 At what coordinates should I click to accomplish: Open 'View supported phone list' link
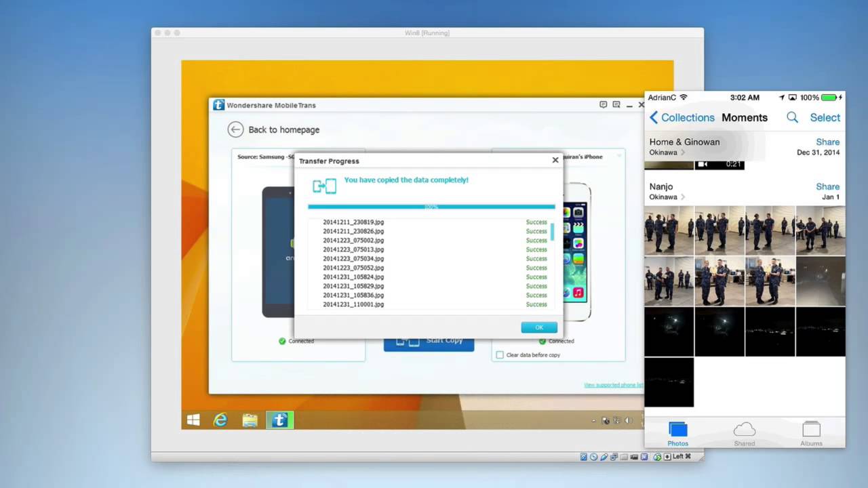click(x=614, y=385)
